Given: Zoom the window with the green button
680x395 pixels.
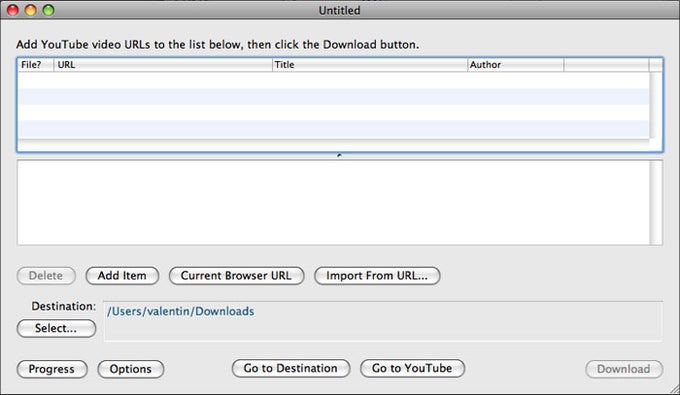Looking at the screenshot, I should (x=49, y=10).
